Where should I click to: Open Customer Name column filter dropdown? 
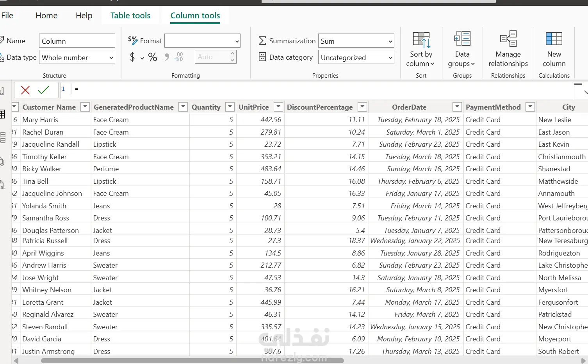click(85, 107)
